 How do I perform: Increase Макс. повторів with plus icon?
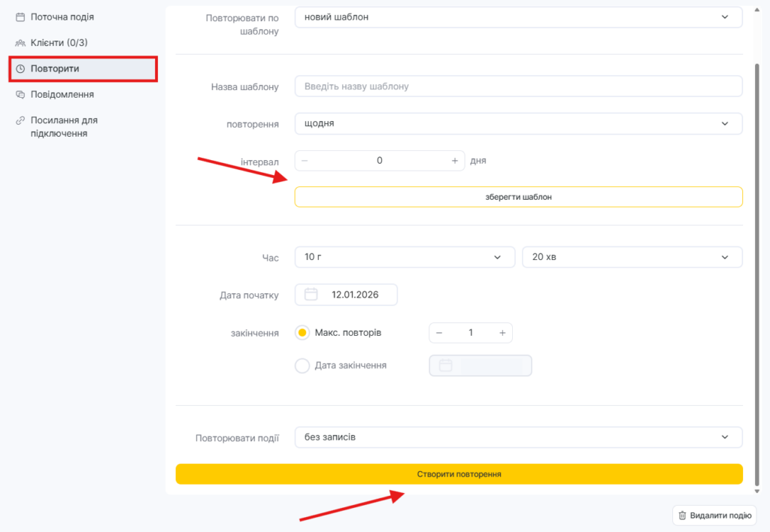click(x=502, y=333)
